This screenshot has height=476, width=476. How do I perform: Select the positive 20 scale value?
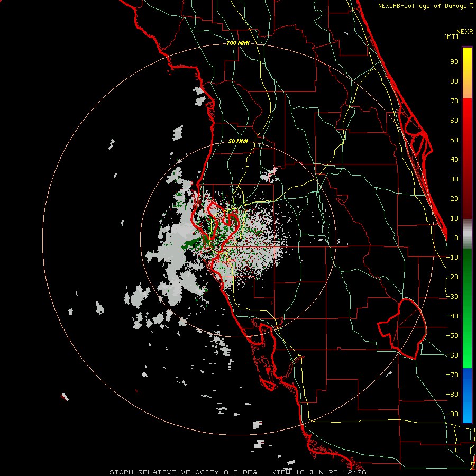(x=454, y=198)
